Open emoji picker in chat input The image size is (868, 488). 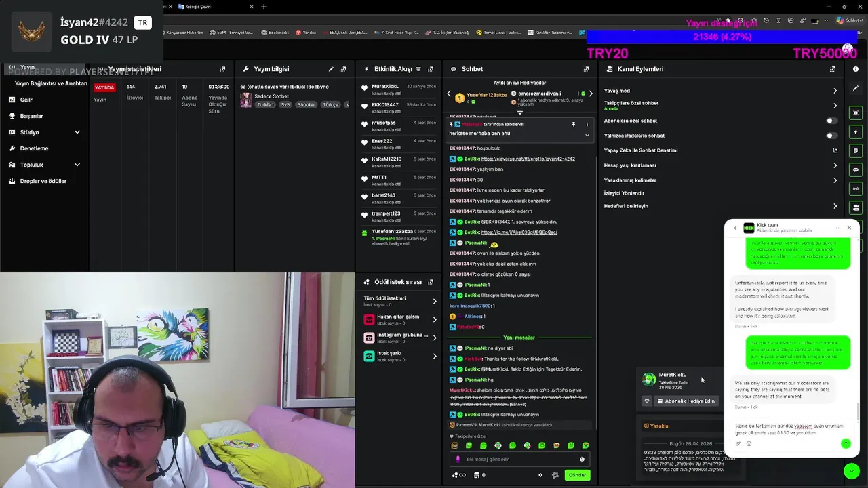click(582, 459)
